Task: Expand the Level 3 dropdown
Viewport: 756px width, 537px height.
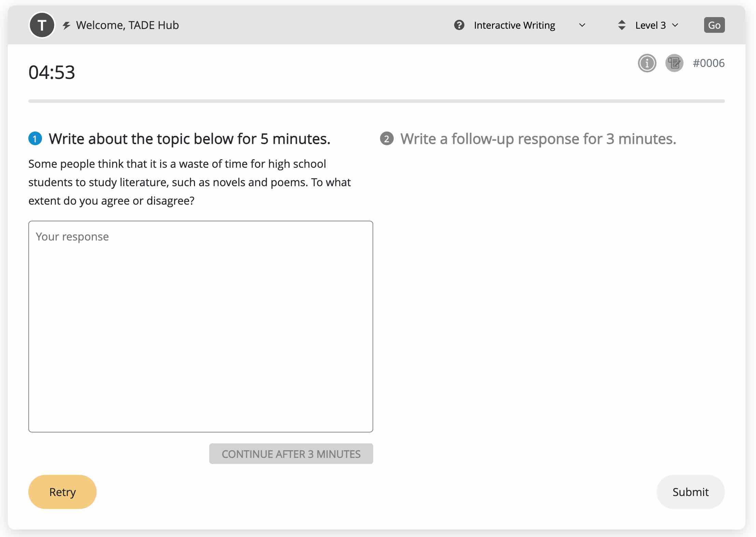Action: click(657, 25)
